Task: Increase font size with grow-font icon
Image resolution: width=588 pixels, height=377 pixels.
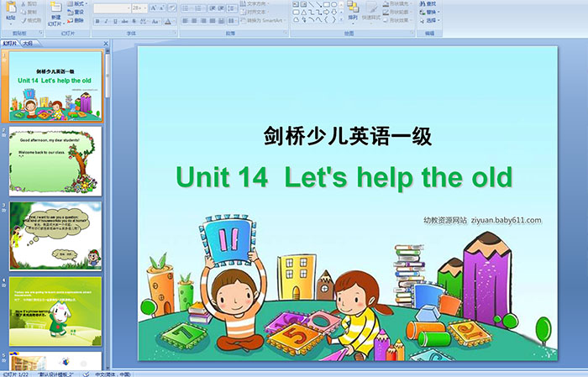Action: pos(154,8)
